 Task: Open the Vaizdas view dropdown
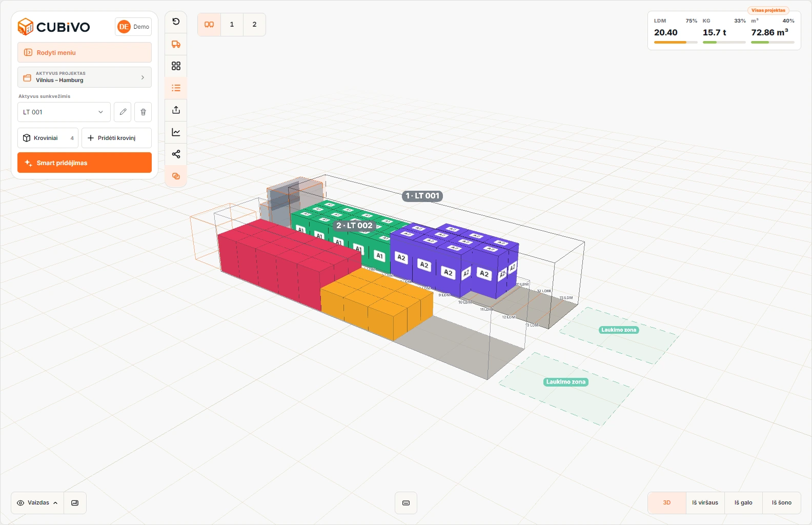tap(37, 503)
